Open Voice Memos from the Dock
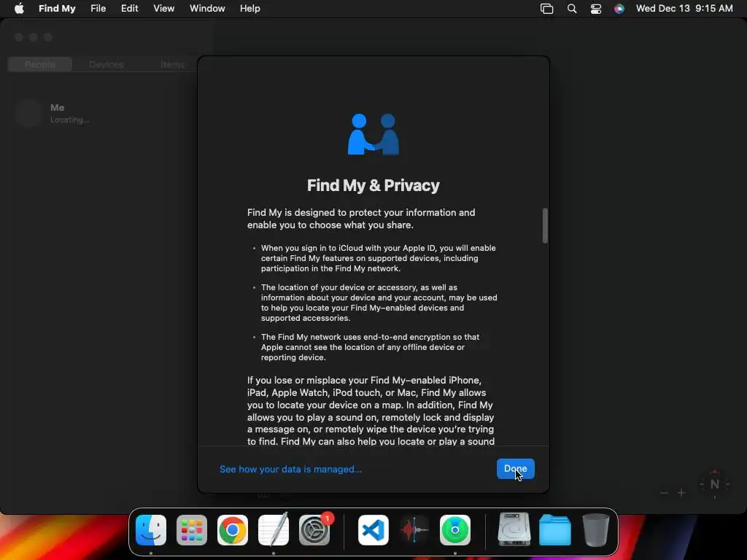 [x=414, y=530]
